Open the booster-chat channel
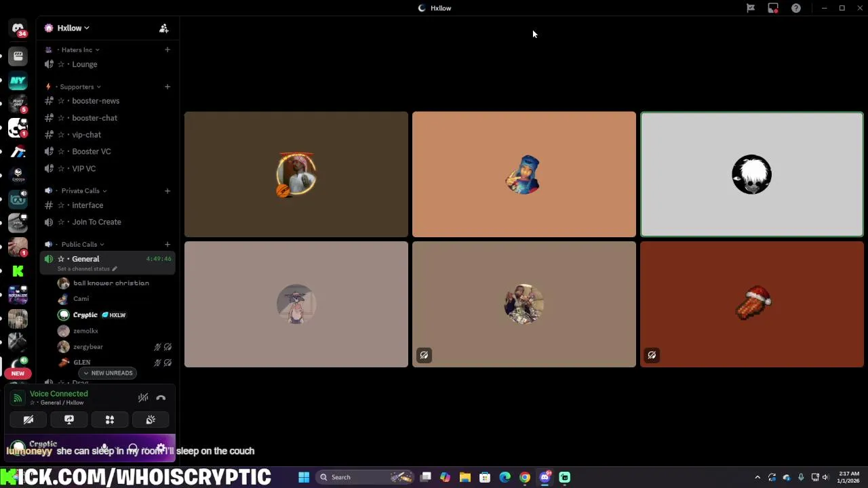This screenshot has height=488, width=868. (x=108, y=118)
